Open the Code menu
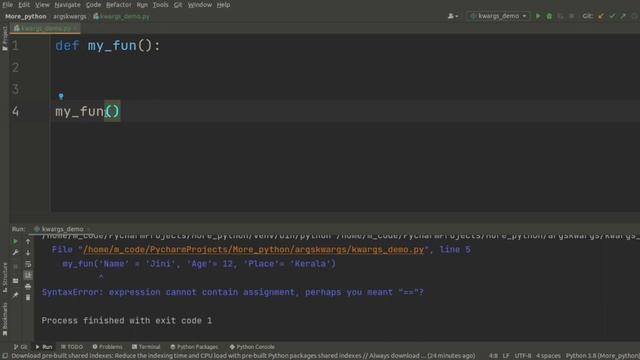This screenshot has height=360, width=640. click(x=93, y=5)
